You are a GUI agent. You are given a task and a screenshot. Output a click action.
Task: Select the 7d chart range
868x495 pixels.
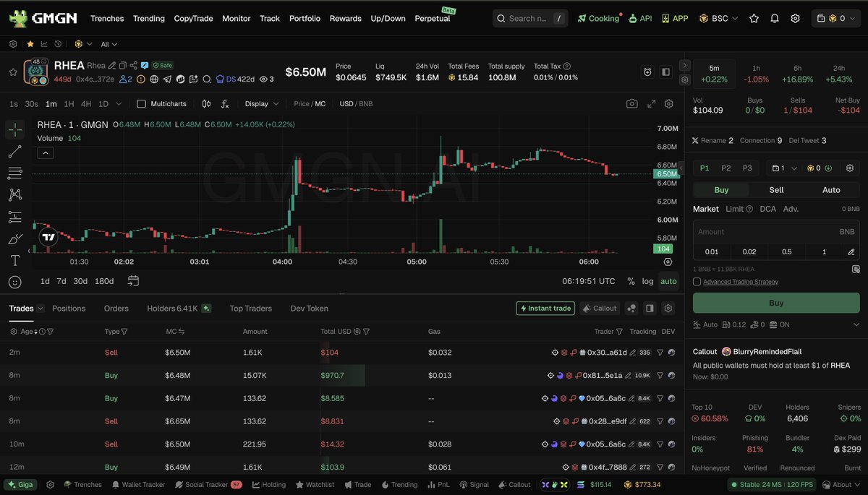[61, 281]
